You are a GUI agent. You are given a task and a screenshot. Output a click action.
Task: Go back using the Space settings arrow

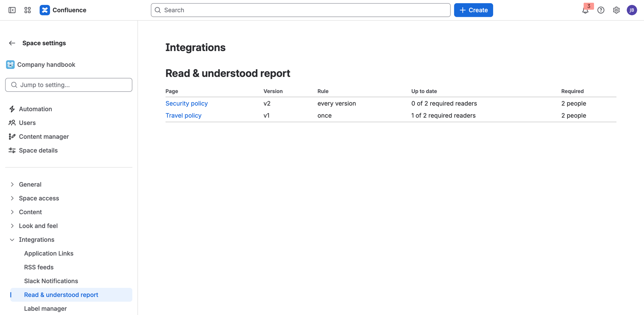click(x=12, y=43)
